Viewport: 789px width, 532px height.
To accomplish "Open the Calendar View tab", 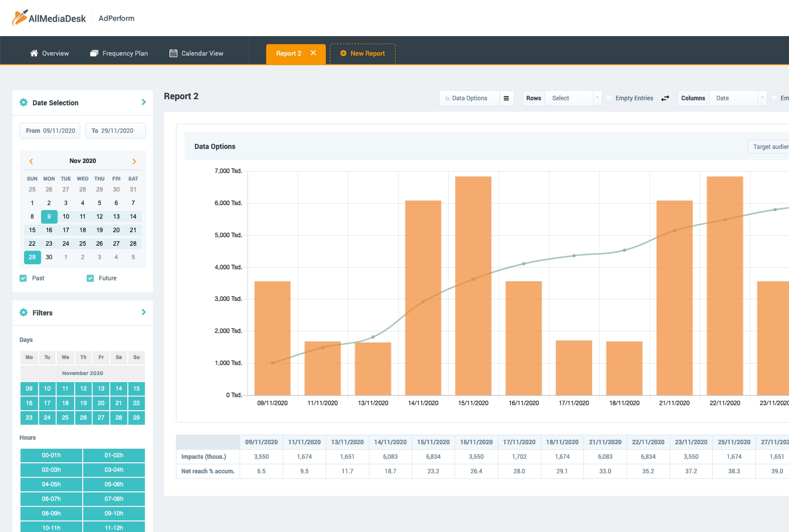I will [x=196, y=53].
